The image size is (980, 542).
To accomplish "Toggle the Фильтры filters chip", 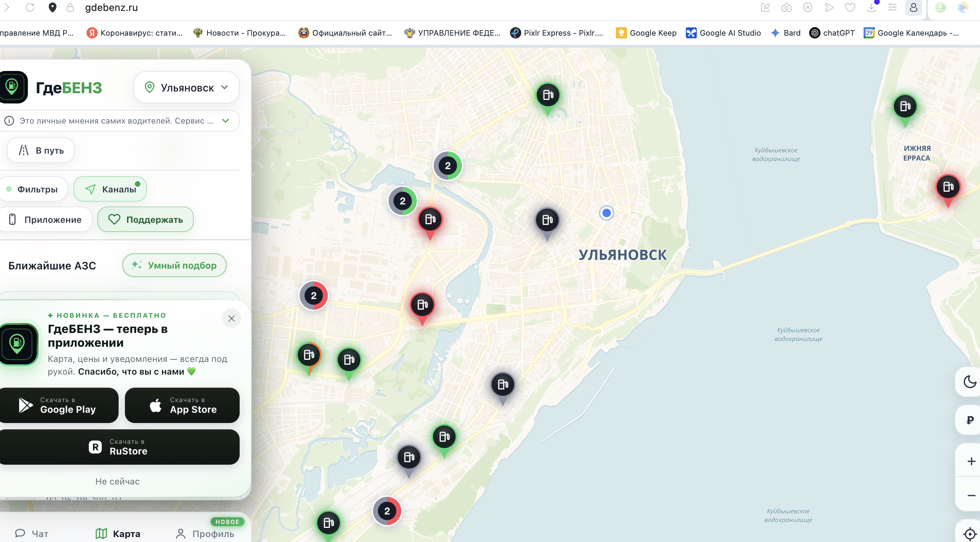I will (x=34, y=189).
